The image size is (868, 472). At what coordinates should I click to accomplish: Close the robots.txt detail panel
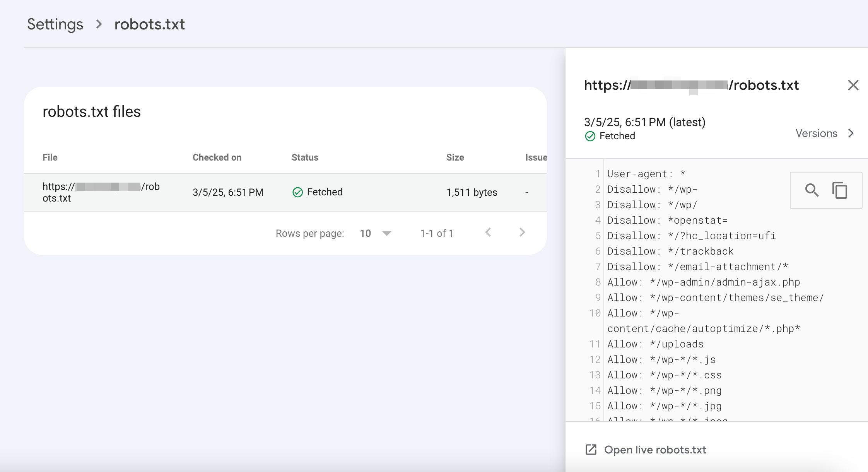pos(853,85)
